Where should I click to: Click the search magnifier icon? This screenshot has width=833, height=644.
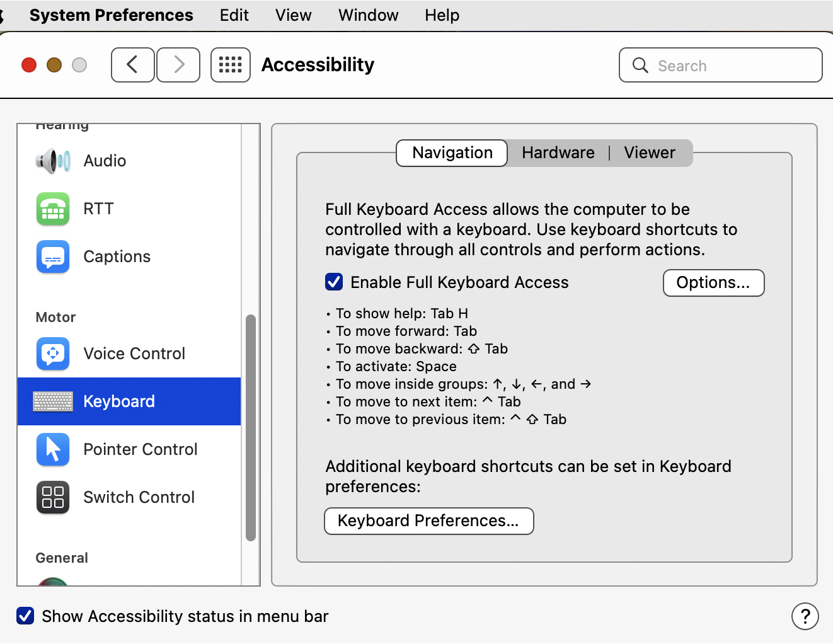[x=640, y=65]
